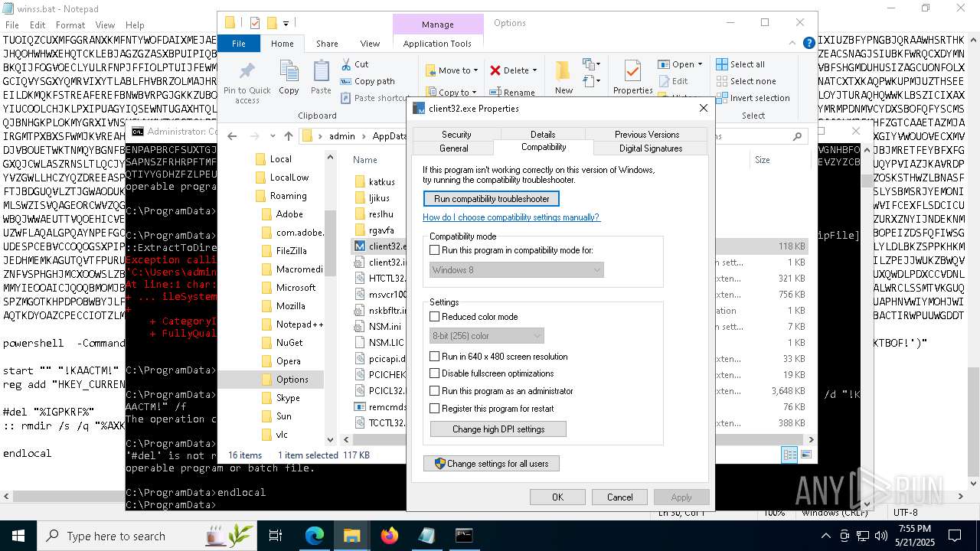Click Change settings for all users

tap(492, 464)
